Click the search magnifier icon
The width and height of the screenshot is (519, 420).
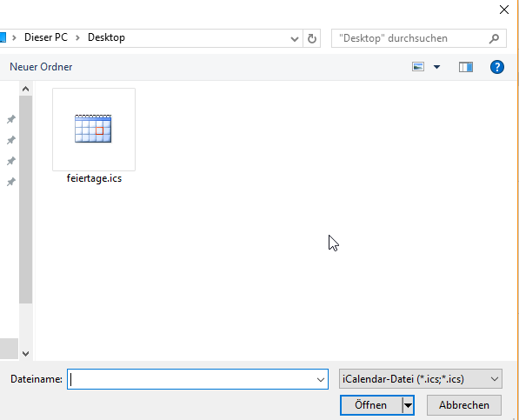pyautogui.click(x=494, y=39)
